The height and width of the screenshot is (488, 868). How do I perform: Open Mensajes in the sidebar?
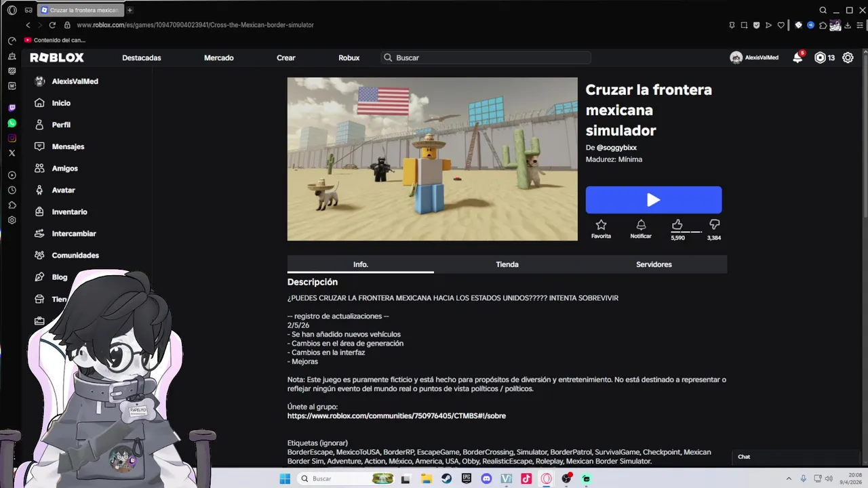point(68,146)
